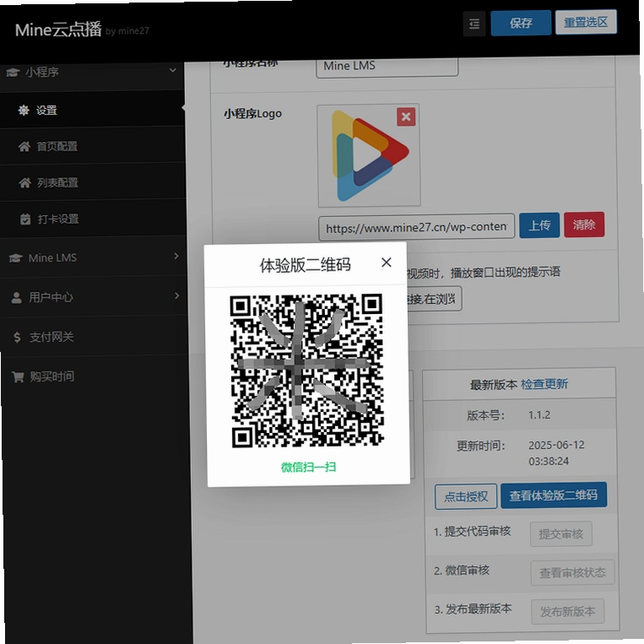Click the QR code image in the dialog

(307, 370)
